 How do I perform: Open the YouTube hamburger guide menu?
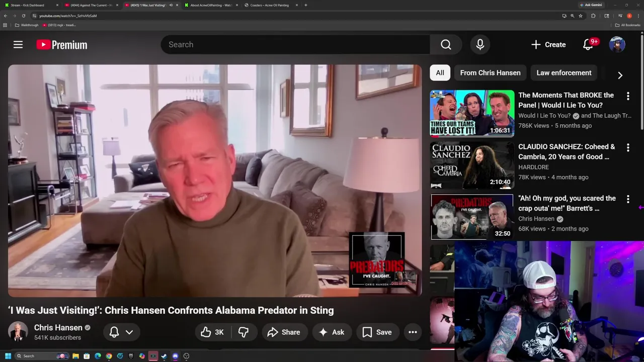coord(18,45)
